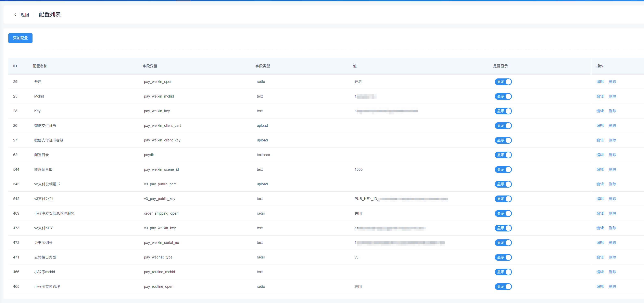The height and width of the screenshot is (303, 644).
Task: Toggle display switch for order_shipping_open row
Action: pos(503,213)
